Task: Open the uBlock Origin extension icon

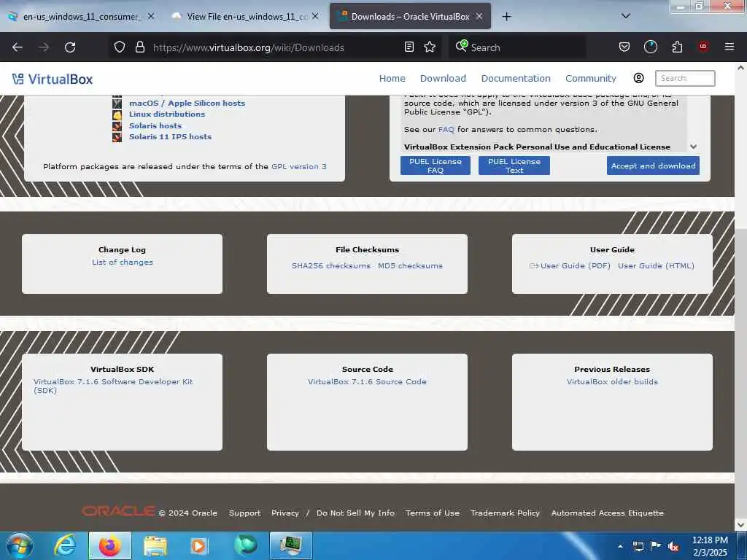Action: pos(703,47)
